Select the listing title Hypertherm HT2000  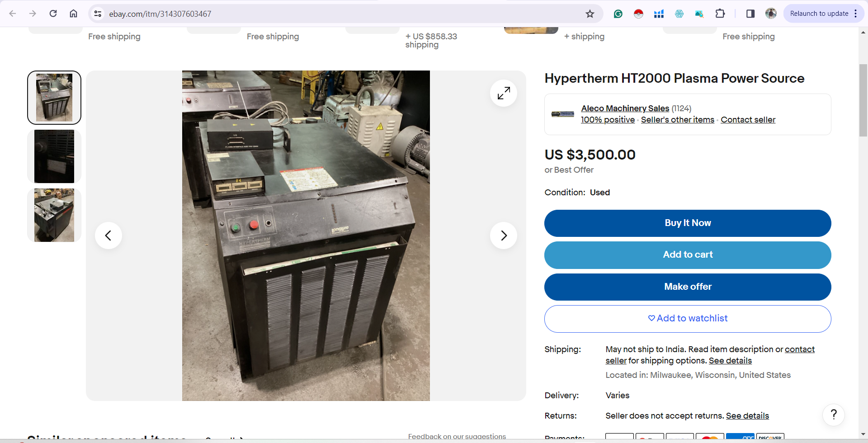point(674,79)
